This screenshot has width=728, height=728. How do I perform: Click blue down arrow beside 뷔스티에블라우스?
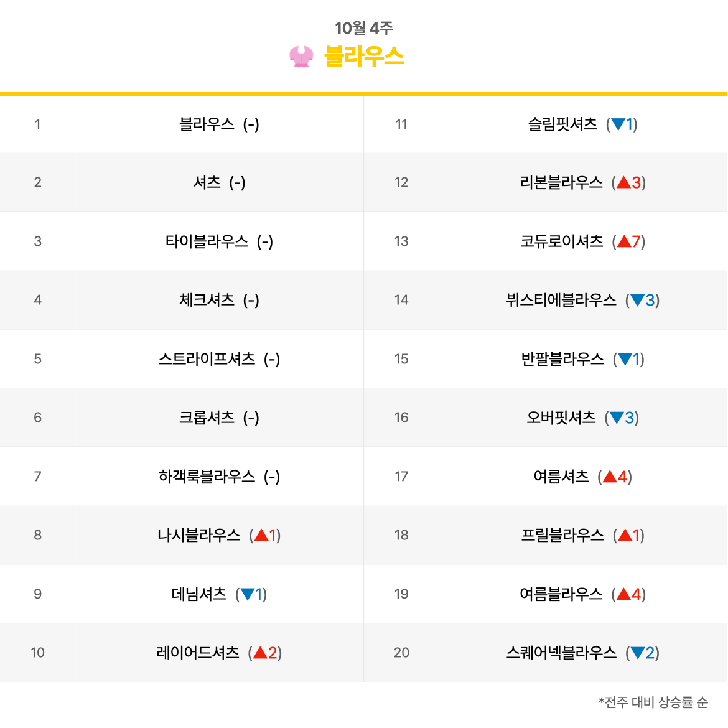click(637, 300)
